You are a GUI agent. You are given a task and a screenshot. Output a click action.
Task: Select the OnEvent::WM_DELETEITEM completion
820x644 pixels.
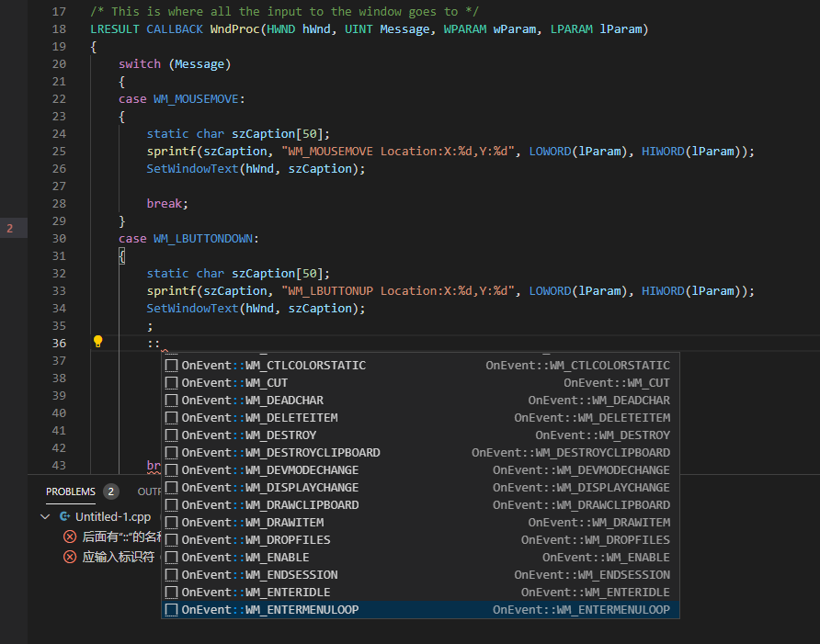pyautogui.click(x=420, y=418)
